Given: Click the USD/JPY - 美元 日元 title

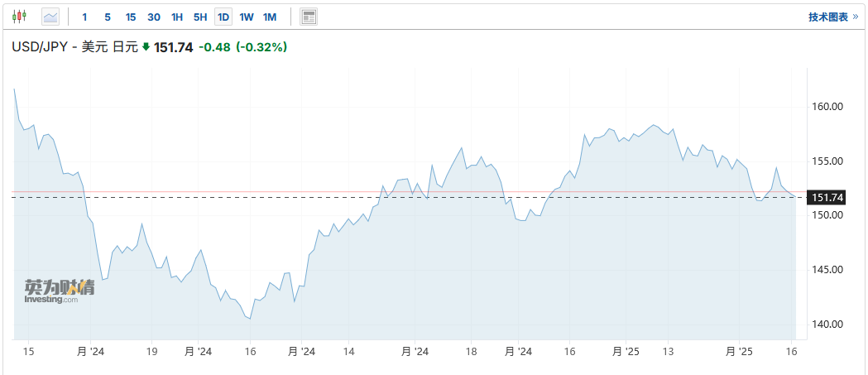Looking at the screenshot, I should (x=74, y=47).
